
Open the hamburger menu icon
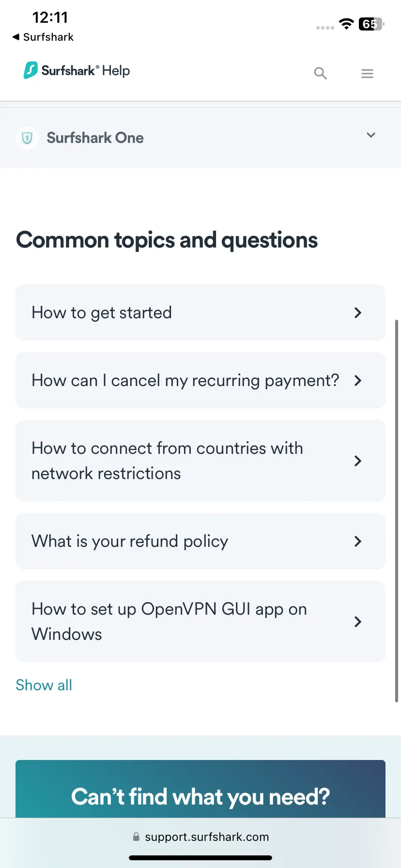tap(367, 74)
